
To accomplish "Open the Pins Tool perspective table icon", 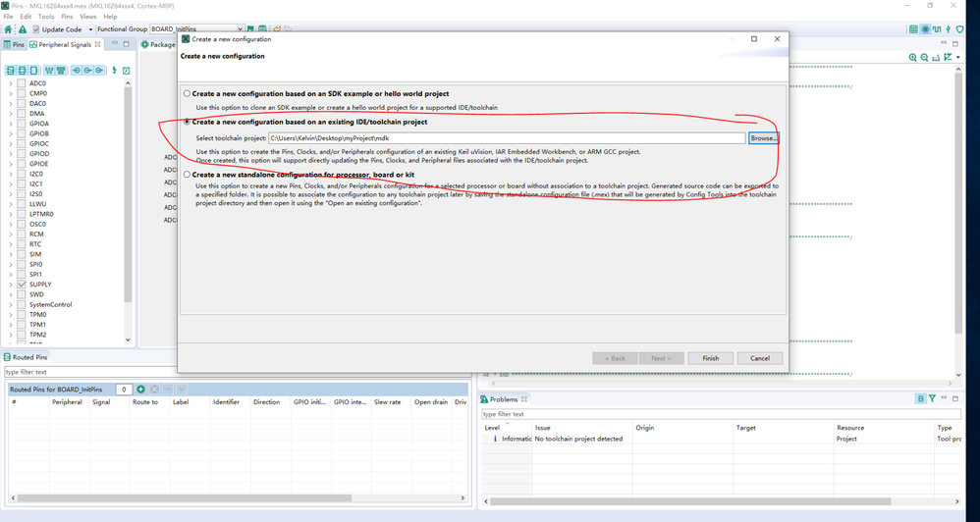I will (x=913, y=29).
